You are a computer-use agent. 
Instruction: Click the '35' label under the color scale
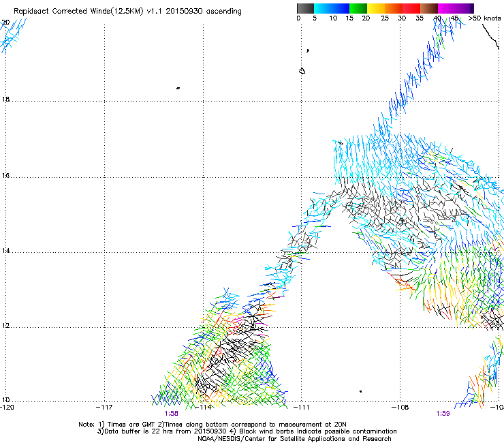point(420,18)
